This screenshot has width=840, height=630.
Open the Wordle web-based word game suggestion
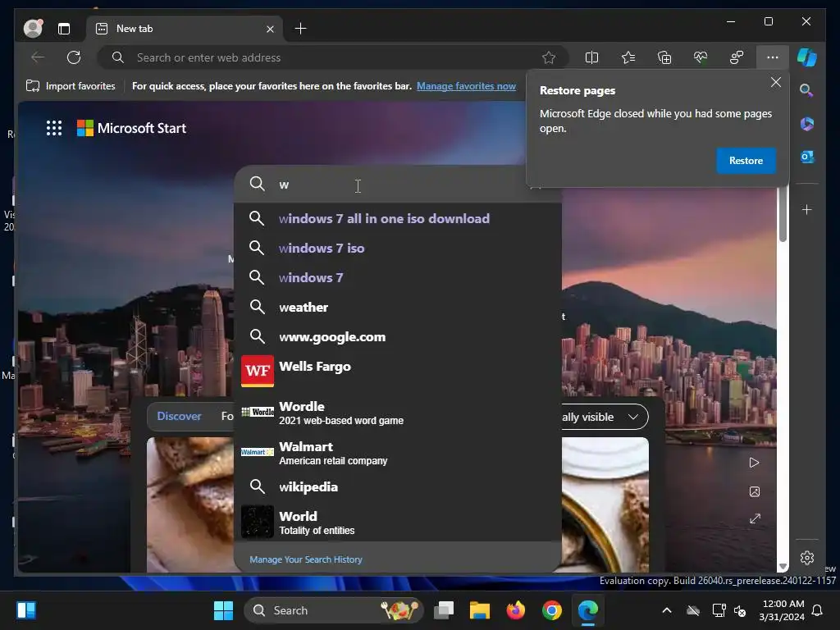pyautogui.click(x=398, y=413)
